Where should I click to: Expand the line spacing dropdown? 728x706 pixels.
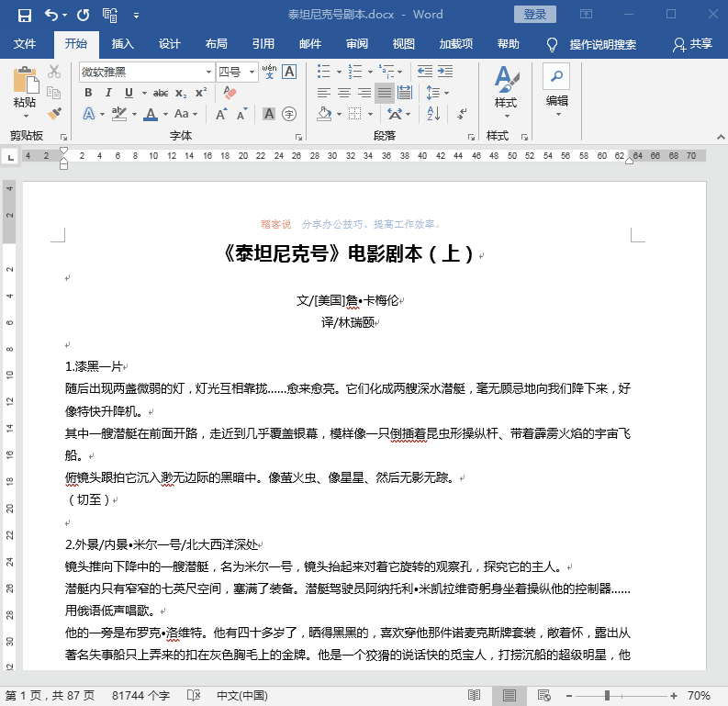pyautogui.click(x=447, y=93)
